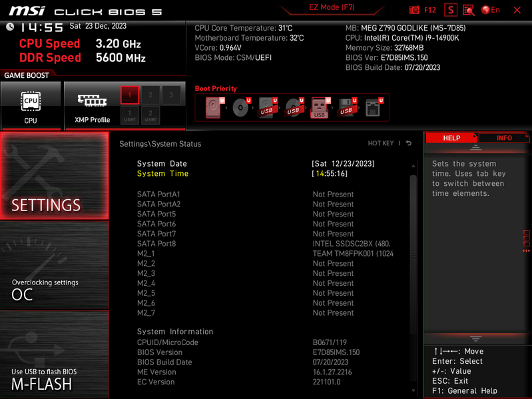Select XMP user profile 1
This screenshot has width=532, height=399.
coord(130,115)
